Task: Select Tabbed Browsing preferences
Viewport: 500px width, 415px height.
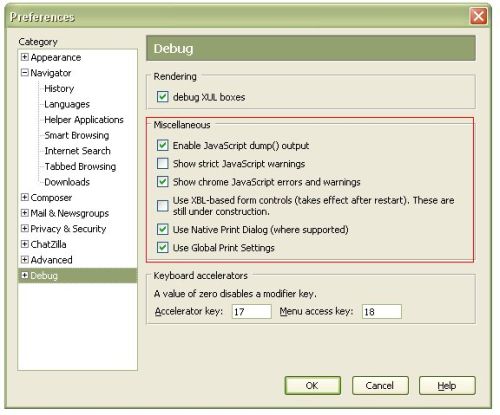Action: 80,166
